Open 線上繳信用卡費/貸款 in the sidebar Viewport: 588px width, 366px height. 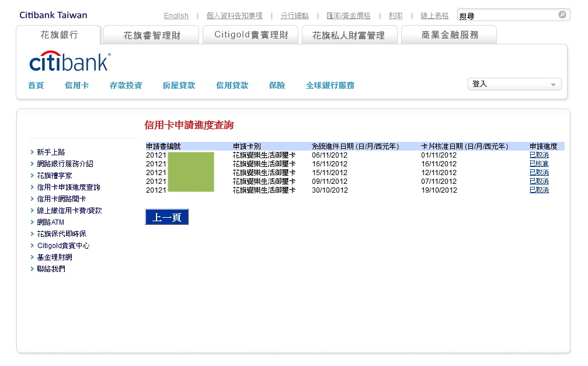(x=69, y=210)
